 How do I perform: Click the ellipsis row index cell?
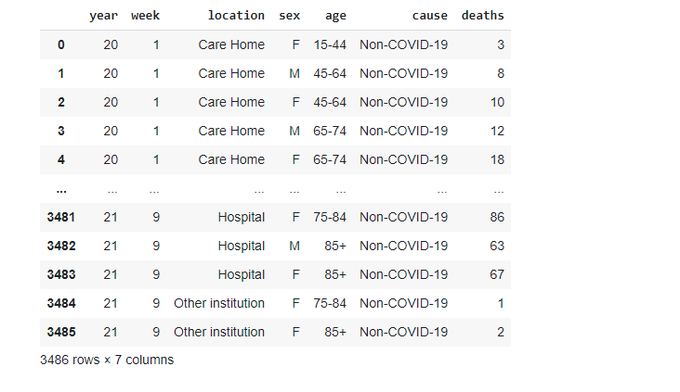pos(61,191)
